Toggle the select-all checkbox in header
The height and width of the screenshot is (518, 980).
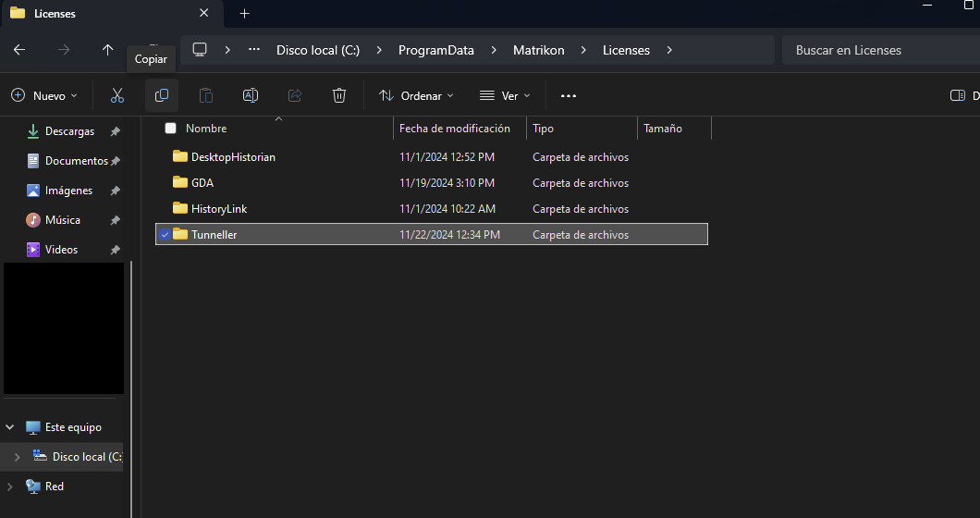click(170, 128)
